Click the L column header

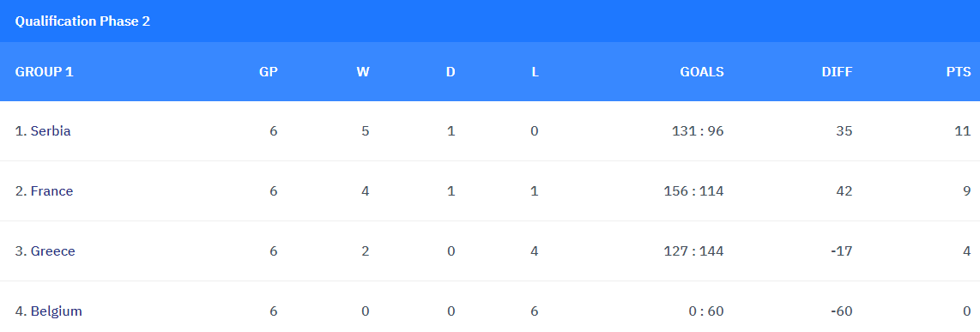(x=535, y=72)
